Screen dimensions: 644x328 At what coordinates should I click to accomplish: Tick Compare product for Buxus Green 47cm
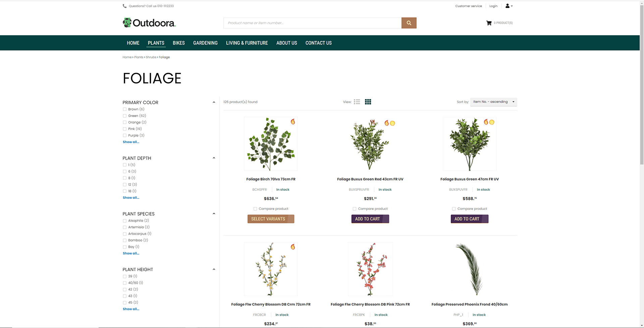[x=454, y=209]
